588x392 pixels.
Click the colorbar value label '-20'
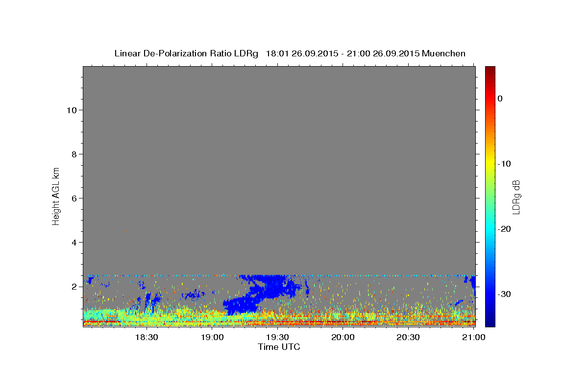coord(504,229)
